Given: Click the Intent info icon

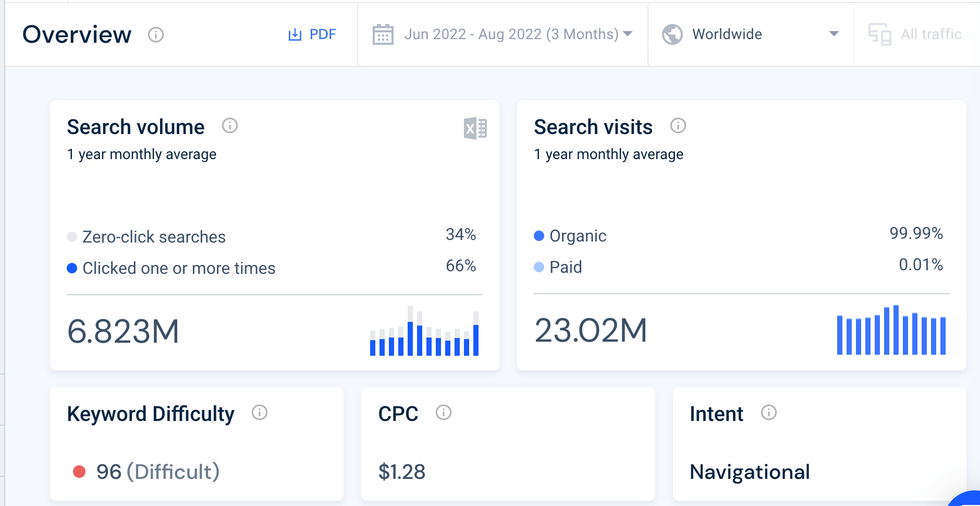Looking at the screenshot, I should click(x=768, y=413).
